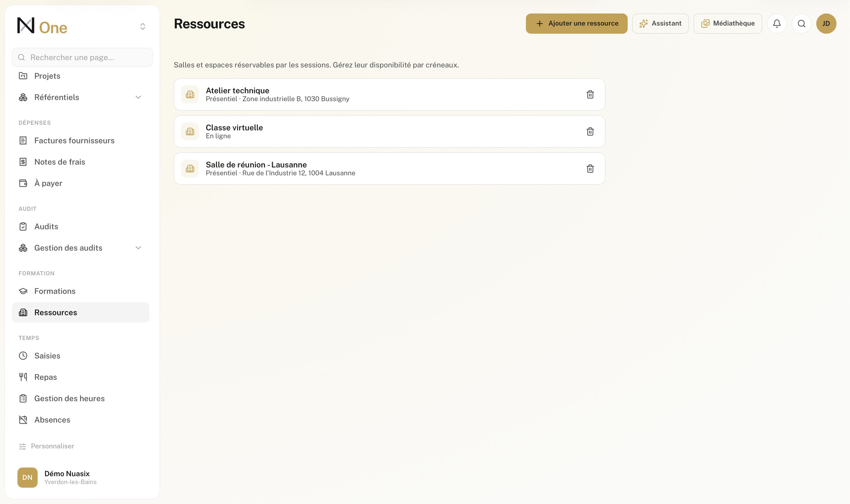Screen dimensions: 850x504
Task: Open Salle de réunion - Lausanne card
Action: pos(389,169)
